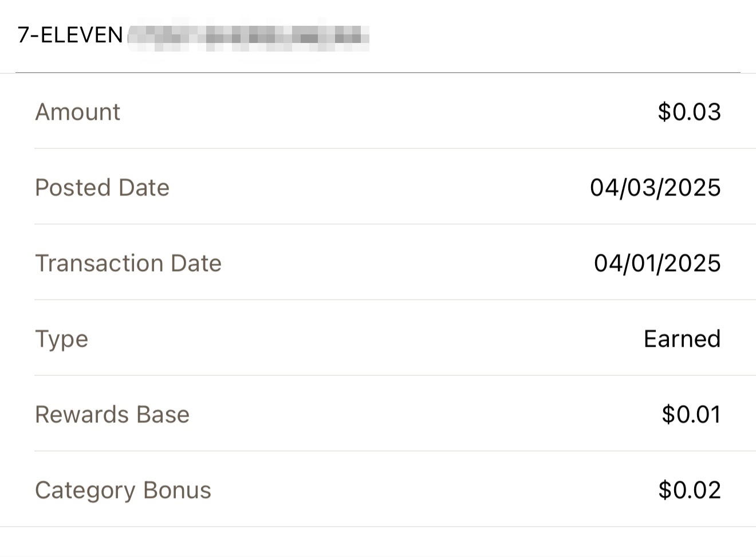Click the Rewards Base label

tap(112, 414)
